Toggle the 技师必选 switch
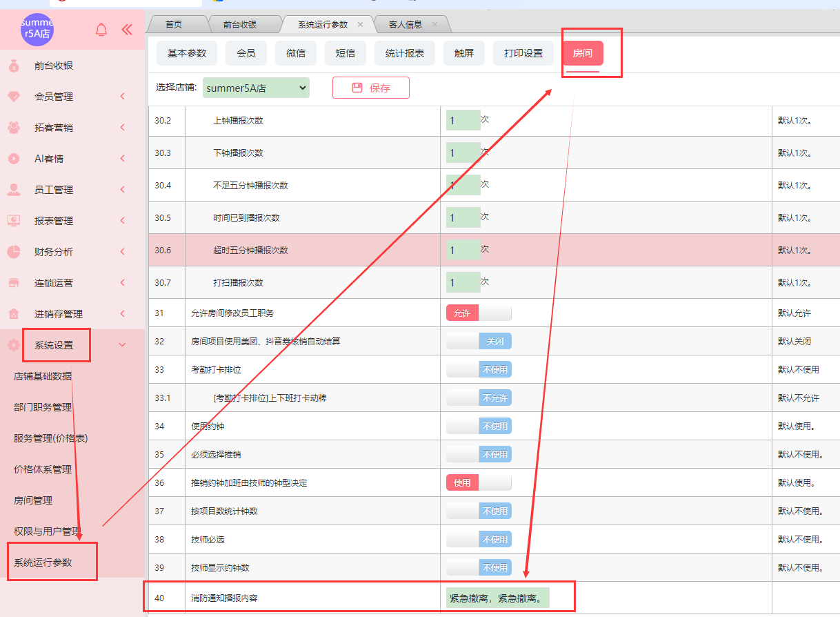This screenshot has height=617, width=840. [x=479, y=540]
